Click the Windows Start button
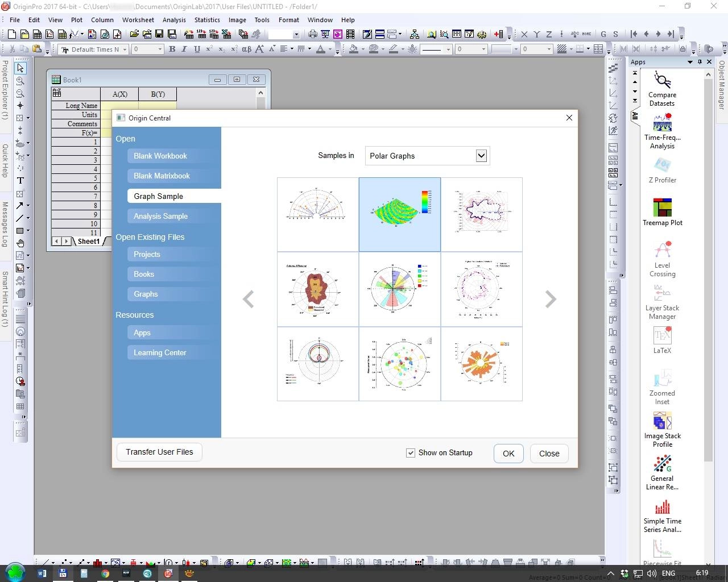This screenshot has height=582, width=728. tap(15, 572)
